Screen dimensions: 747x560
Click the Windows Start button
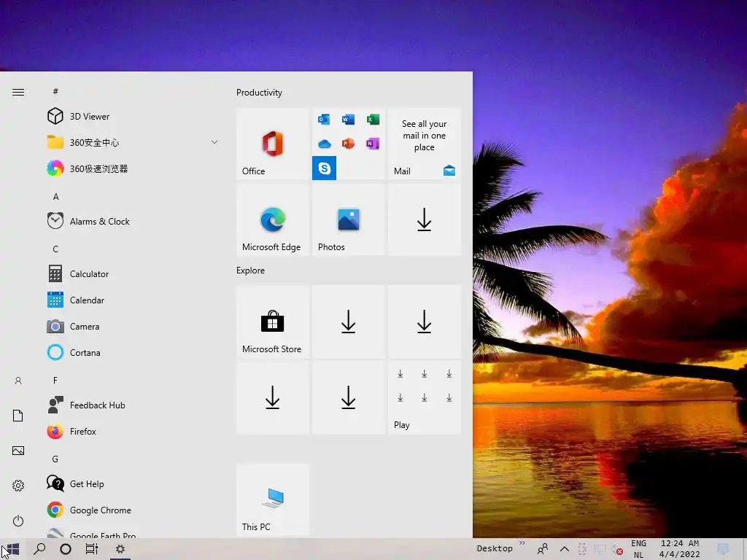(13, 549)
